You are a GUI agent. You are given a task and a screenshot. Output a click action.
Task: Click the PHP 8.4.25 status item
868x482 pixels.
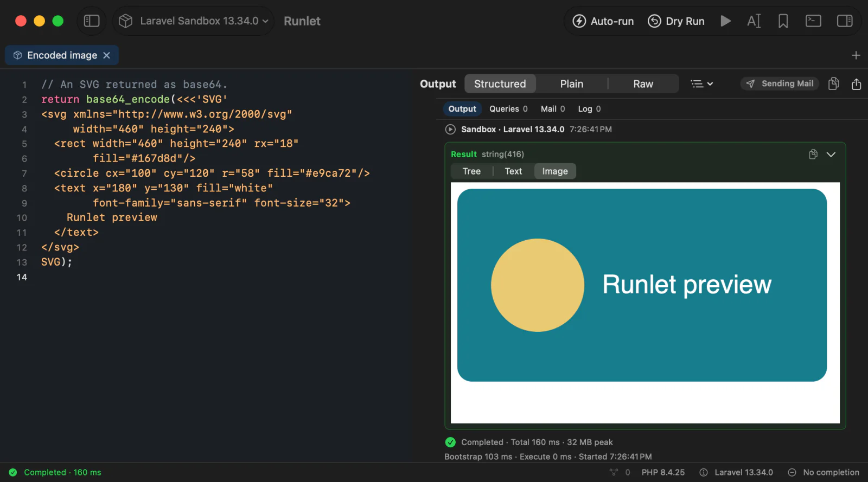pyautogui.click(x=663, y=472)
